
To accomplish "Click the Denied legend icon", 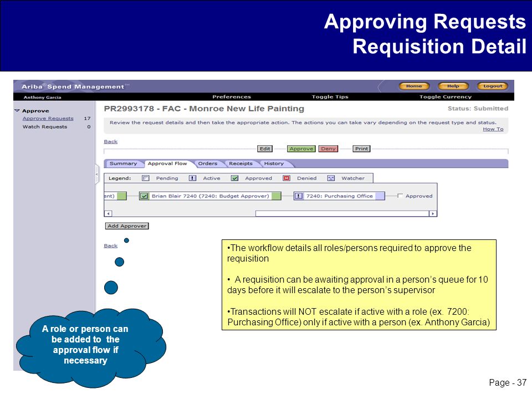I will click(x=287, y=178).
